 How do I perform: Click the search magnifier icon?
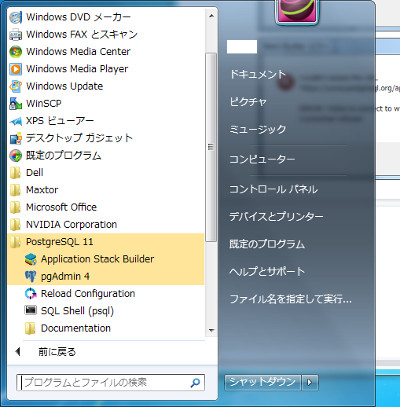[x=195, y=383]
